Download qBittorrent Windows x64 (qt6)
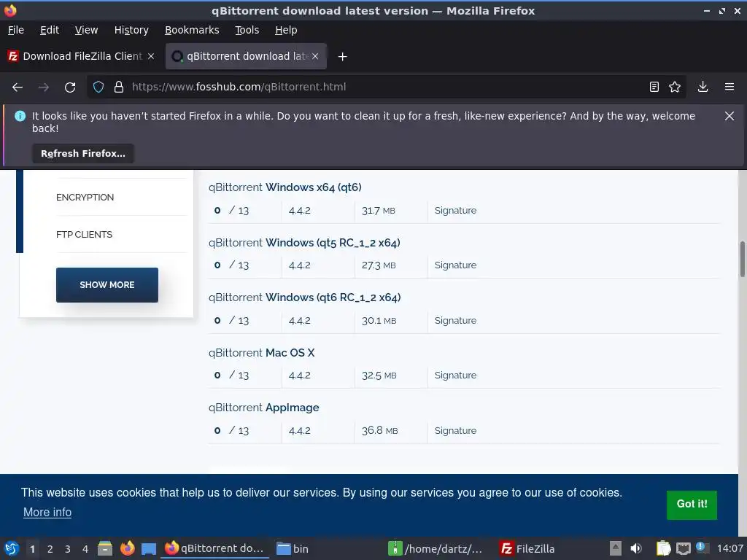Viewport: 747px width, 560px height. tap(285, 187)
